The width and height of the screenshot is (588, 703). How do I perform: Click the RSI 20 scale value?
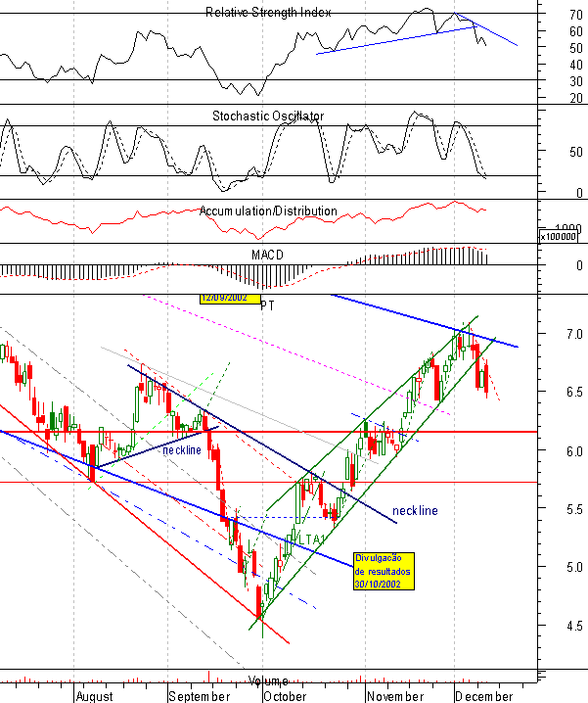point(576,98)
